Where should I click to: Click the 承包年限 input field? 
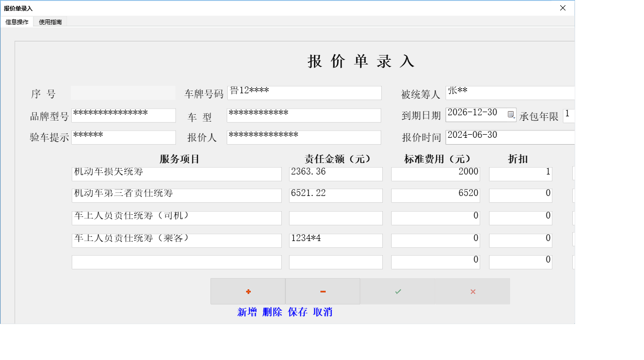click(569, 115)
